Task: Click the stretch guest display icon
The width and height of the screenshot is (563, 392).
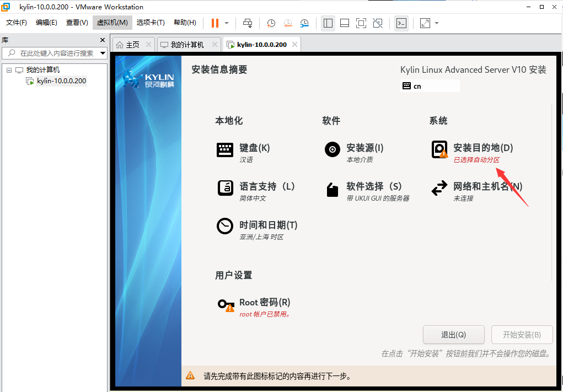Action: pyautogui.click(x=425, y=23)
